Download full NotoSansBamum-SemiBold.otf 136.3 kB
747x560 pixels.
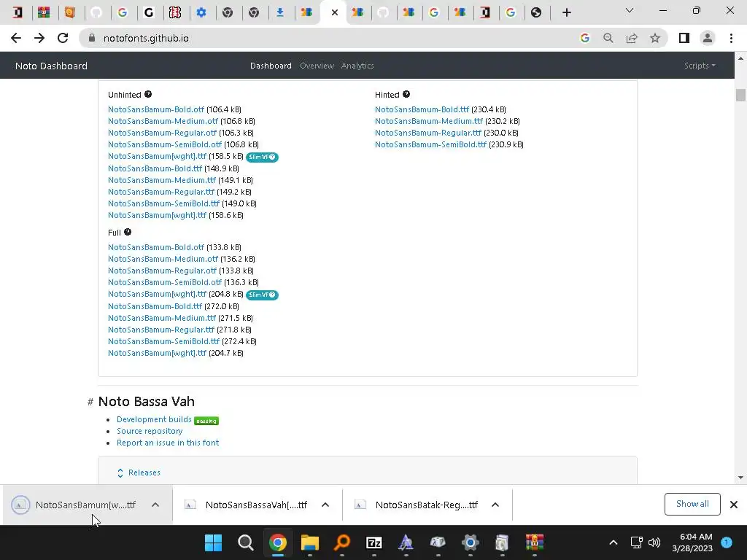tap(164, 282)
